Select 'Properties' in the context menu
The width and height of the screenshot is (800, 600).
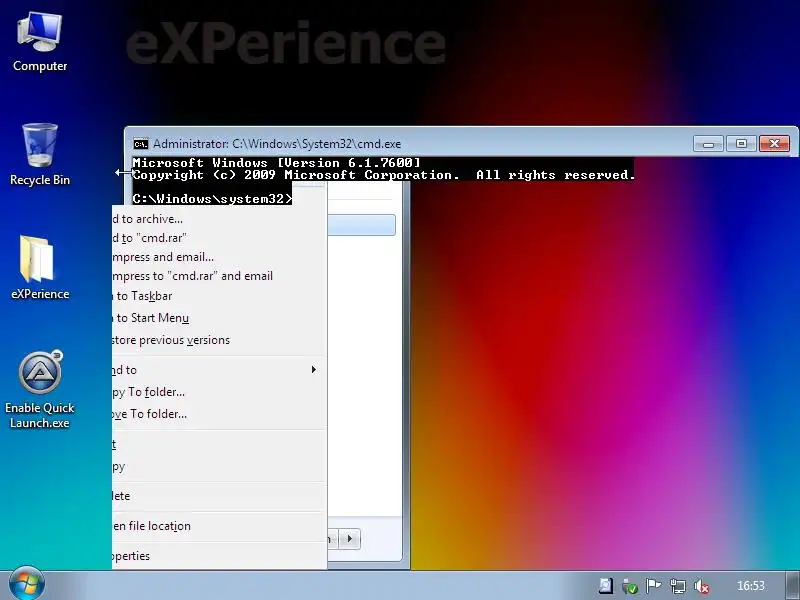click(219, 556)
